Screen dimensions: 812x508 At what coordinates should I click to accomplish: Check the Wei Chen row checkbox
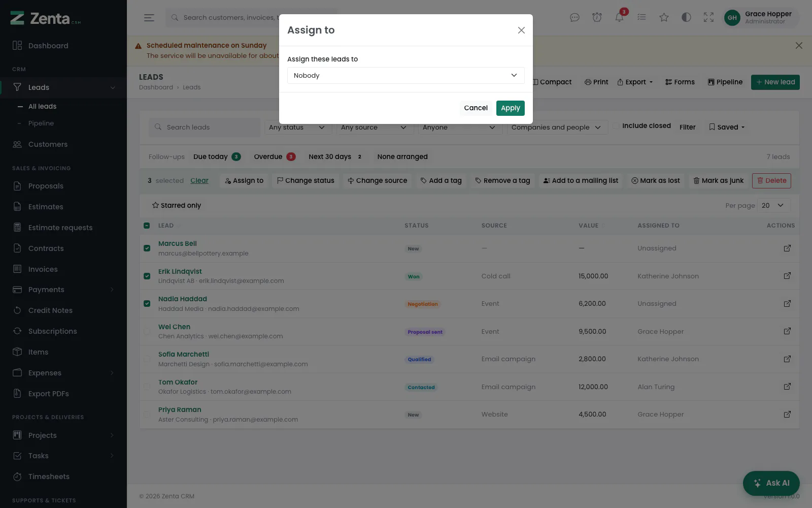[147, 332]
